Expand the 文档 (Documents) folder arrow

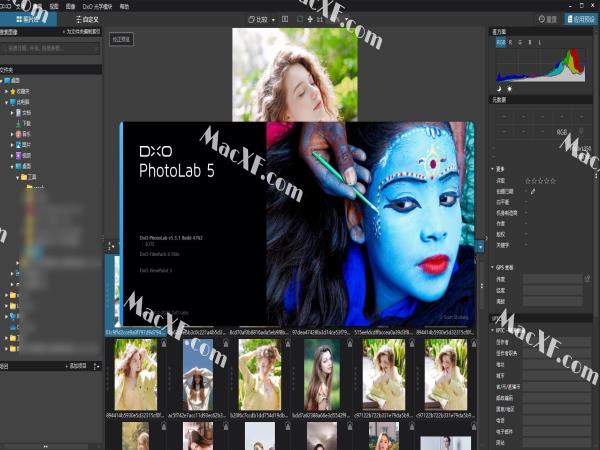pyautogui.click(x=12, y=113)
